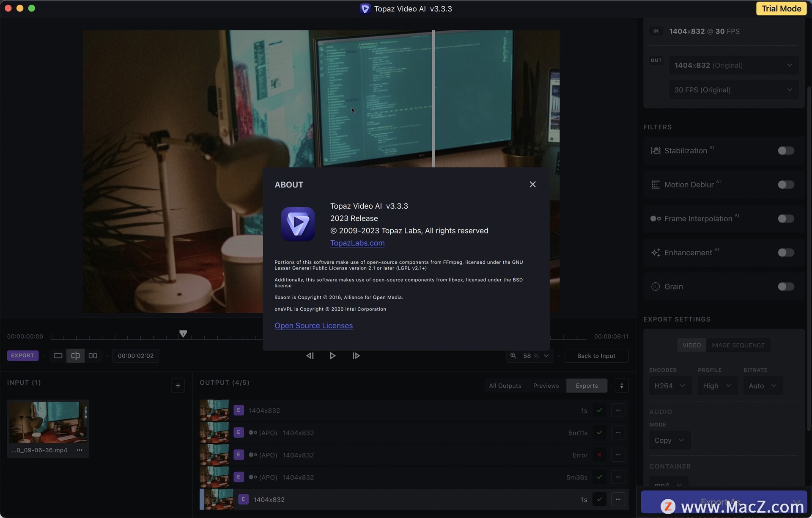Expand the 30 FPS (Original) dropdown
Screen dimensions: 812x518
tap(733, 90)
